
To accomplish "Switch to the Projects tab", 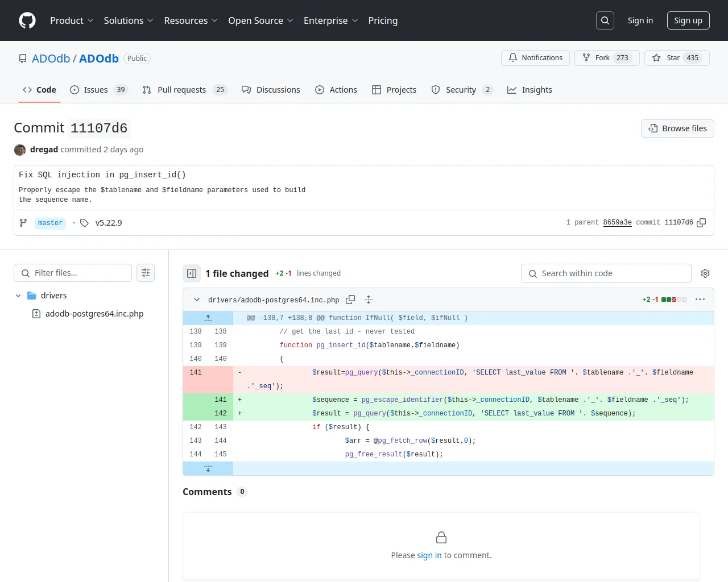I will [394, 90].
